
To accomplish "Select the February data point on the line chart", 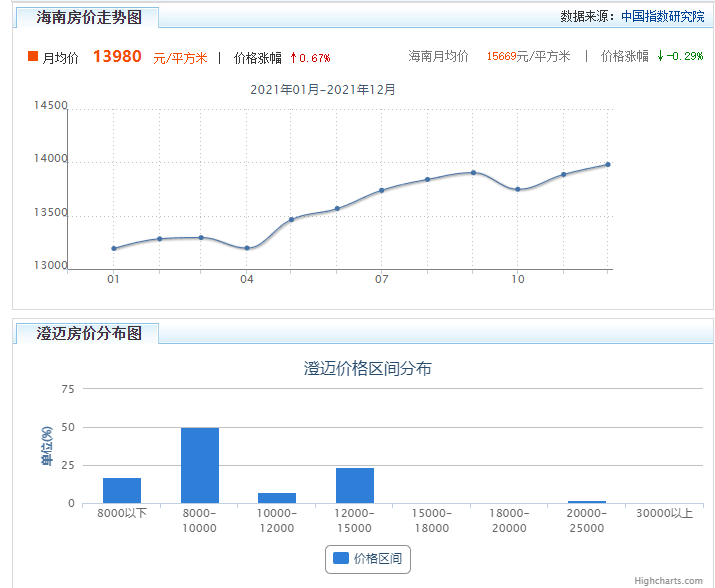I will (160, 239).
